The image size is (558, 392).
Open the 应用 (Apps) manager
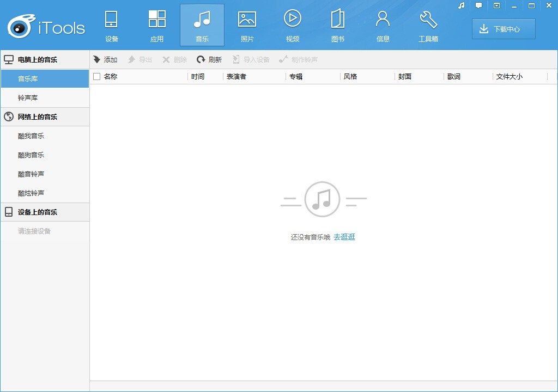click(x=157, y=25)
